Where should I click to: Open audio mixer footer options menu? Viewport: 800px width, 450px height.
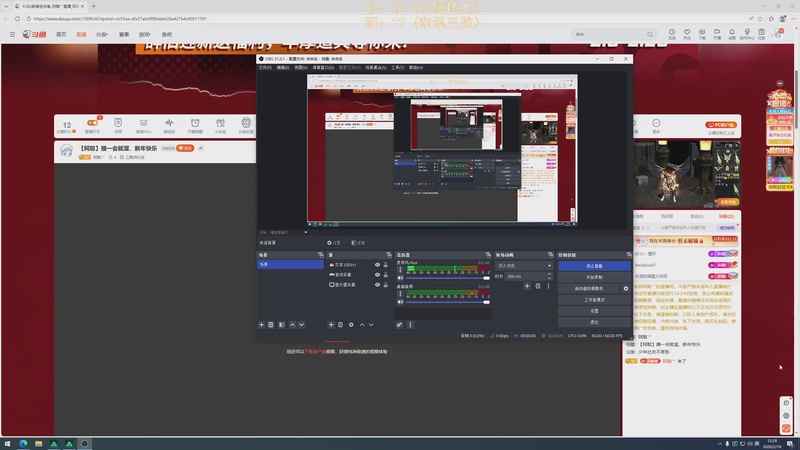point(410,324)
